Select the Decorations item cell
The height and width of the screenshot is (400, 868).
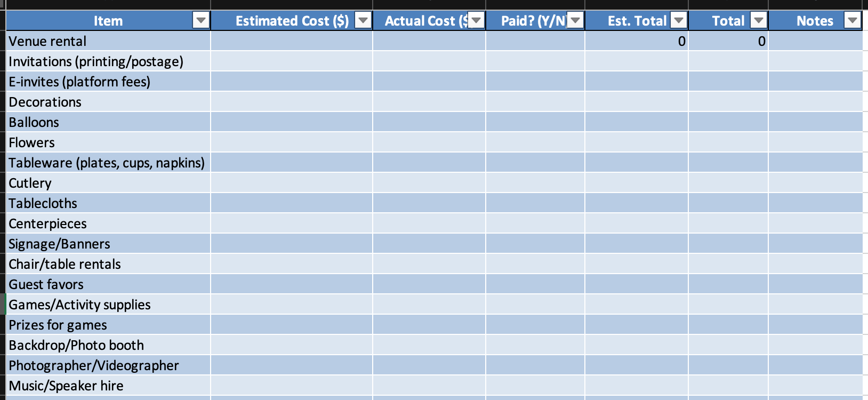108,102
